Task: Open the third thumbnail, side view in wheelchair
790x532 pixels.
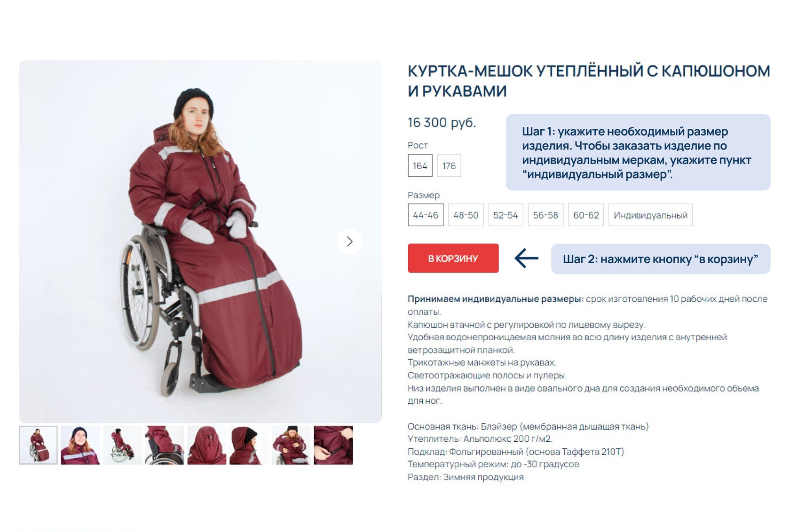Action: tap(122, 445)
